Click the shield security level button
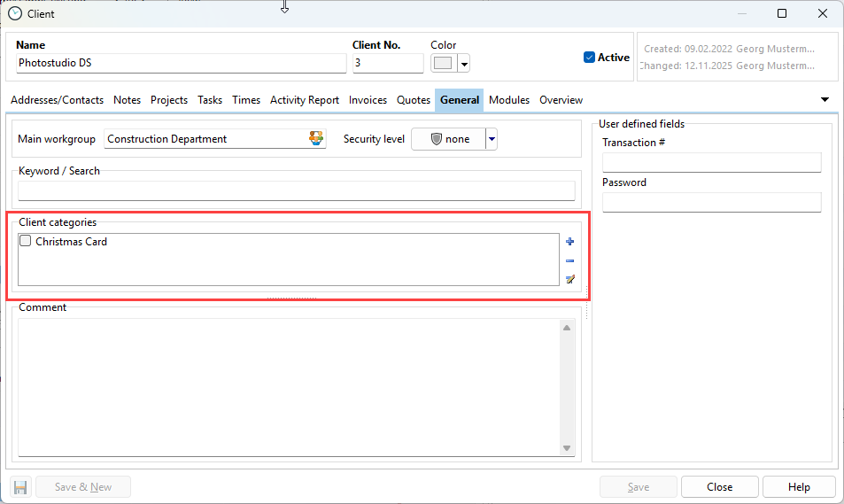 [449, 139]
